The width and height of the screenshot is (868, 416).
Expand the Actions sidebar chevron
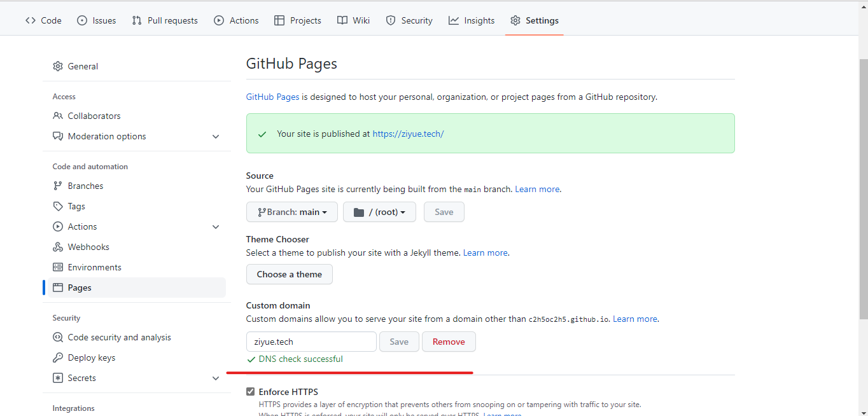[x=216, y=226]
